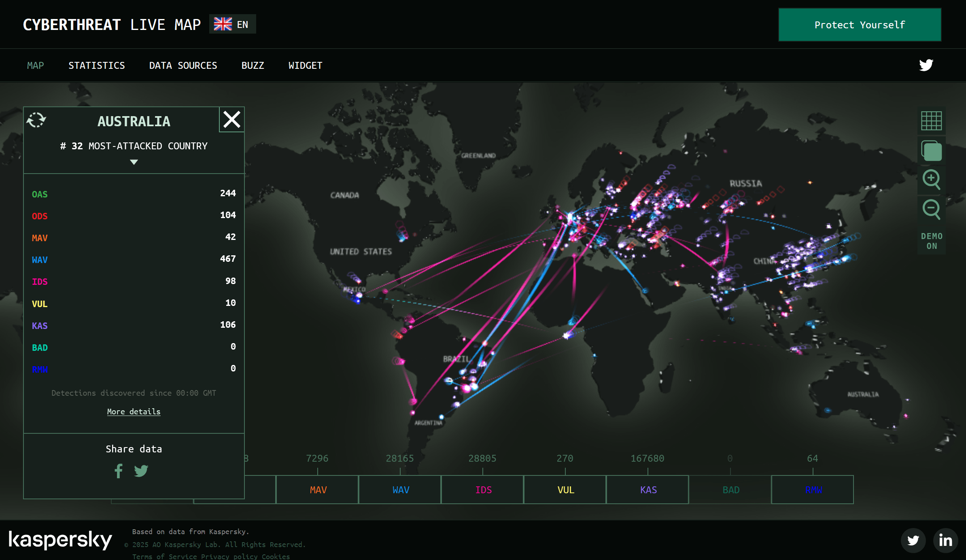Click the UNITED STATES label on map
Screen dimensions: 966x560
[x=361, y=252]
